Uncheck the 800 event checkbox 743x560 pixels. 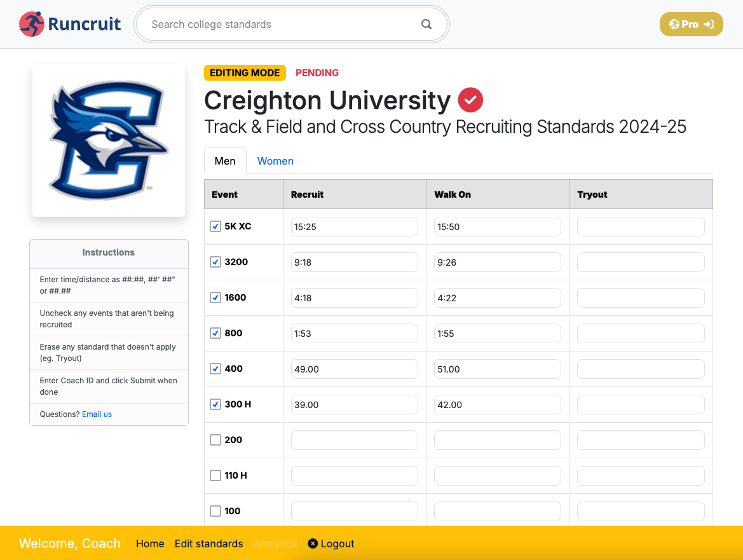tap(215, 333)
